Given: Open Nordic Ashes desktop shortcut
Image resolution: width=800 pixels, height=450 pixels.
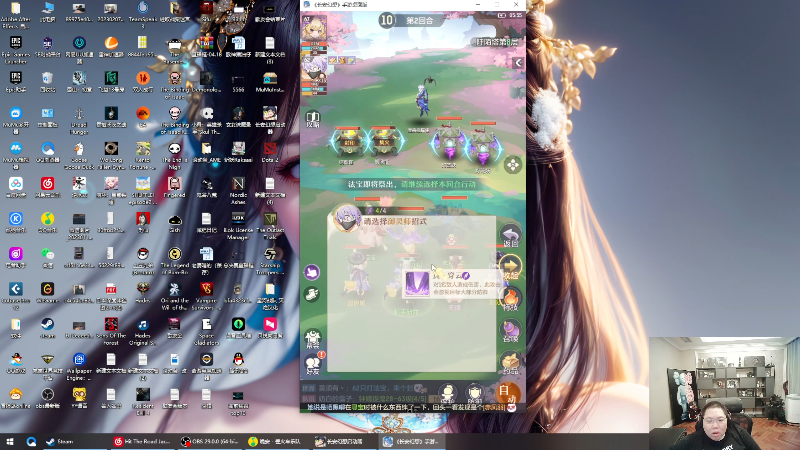Looking at the screenshot, I should pos(238,191).
